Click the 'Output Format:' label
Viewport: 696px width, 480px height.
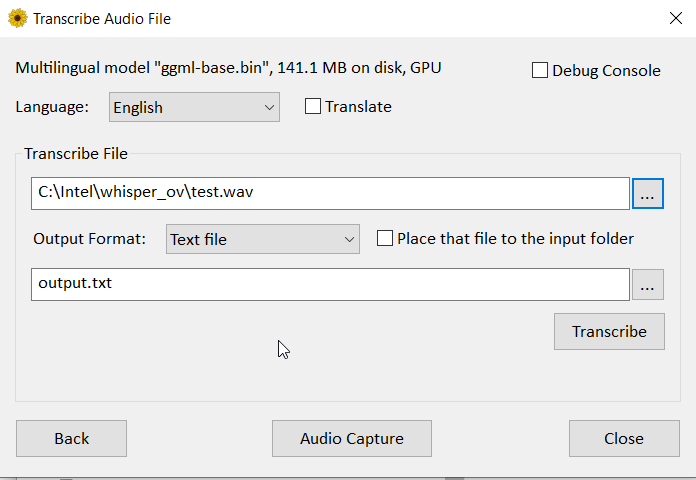click(x=90, y=239)
